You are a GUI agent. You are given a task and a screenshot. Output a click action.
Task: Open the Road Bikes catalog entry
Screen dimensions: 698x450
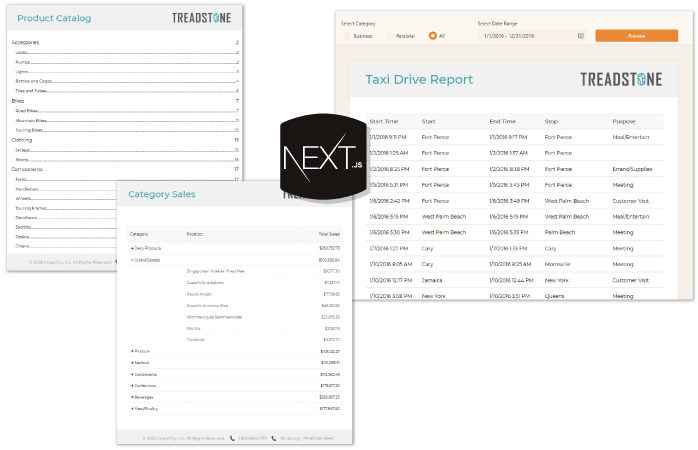point(127,111)
